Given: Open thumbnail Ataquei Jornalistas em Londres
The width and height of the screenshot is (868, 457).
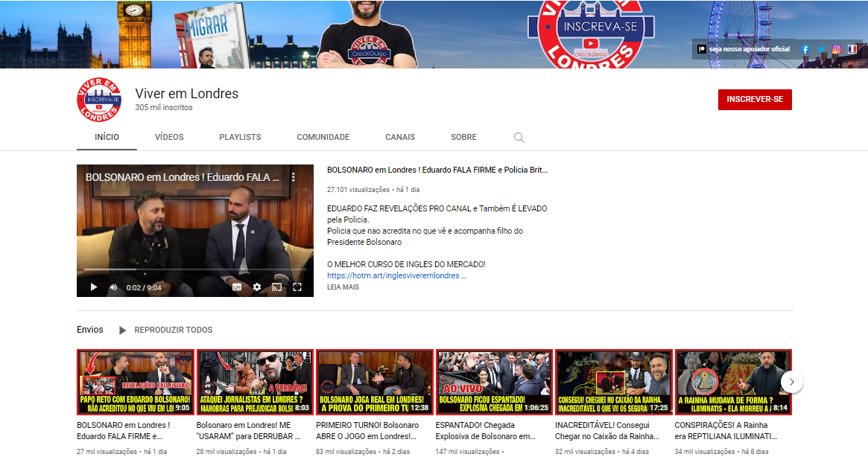Looking at the screenshot, I should point(256,382).
